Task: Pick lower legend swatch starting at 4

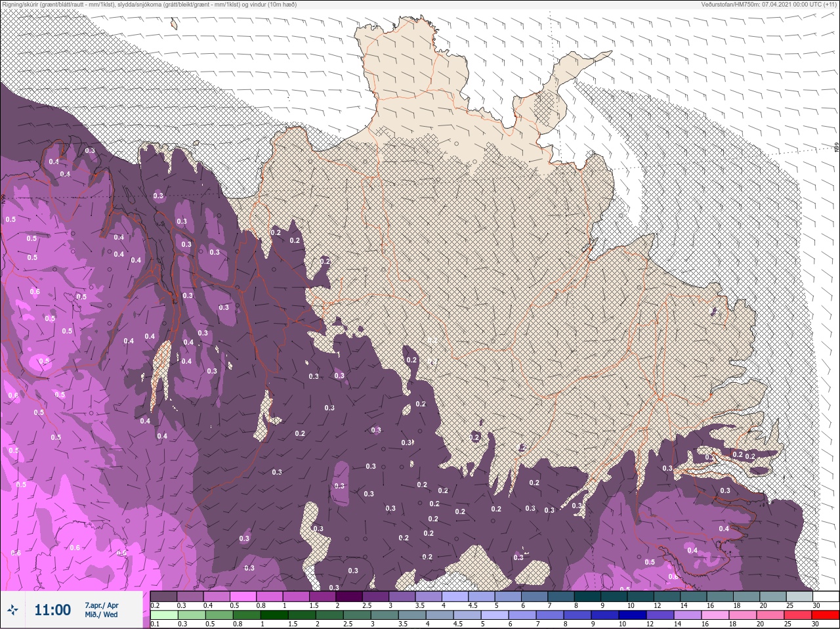Action: (440, 615)
